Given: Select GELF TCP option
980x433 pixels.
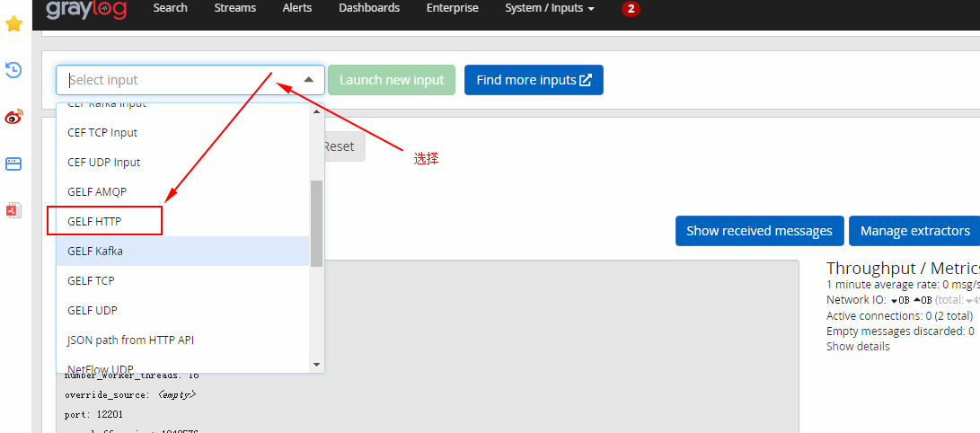Looking at the screenshot, I should [x=183, y=280].
